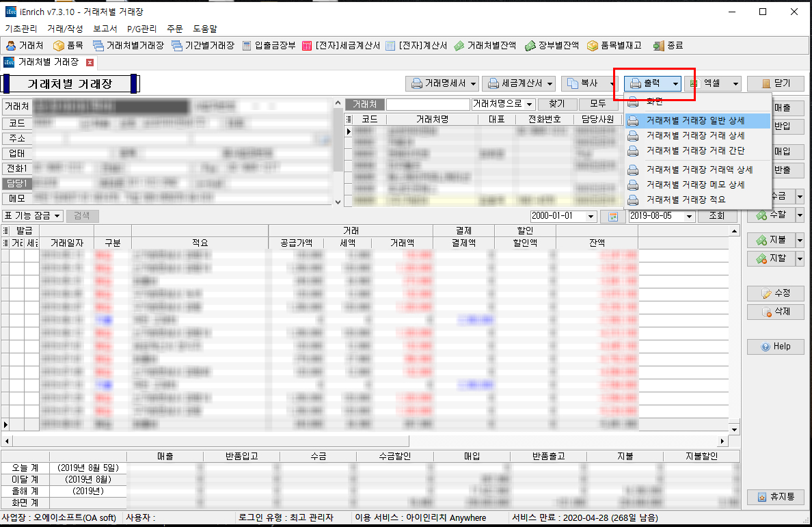
Task: Click the 거래처 search input field
Action: 428,105
